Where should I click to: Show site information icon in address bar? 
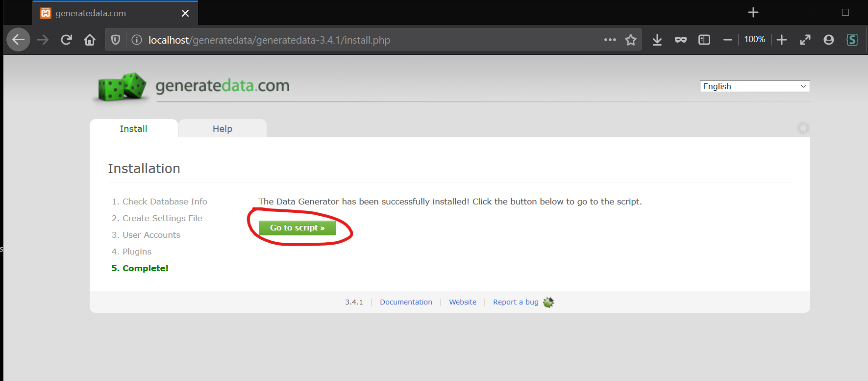click(137, 40)
